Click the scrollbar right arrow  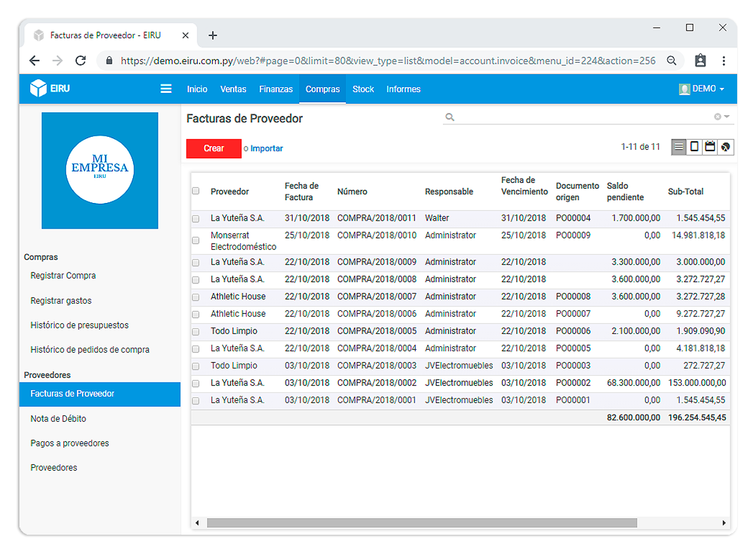(724, 523)
